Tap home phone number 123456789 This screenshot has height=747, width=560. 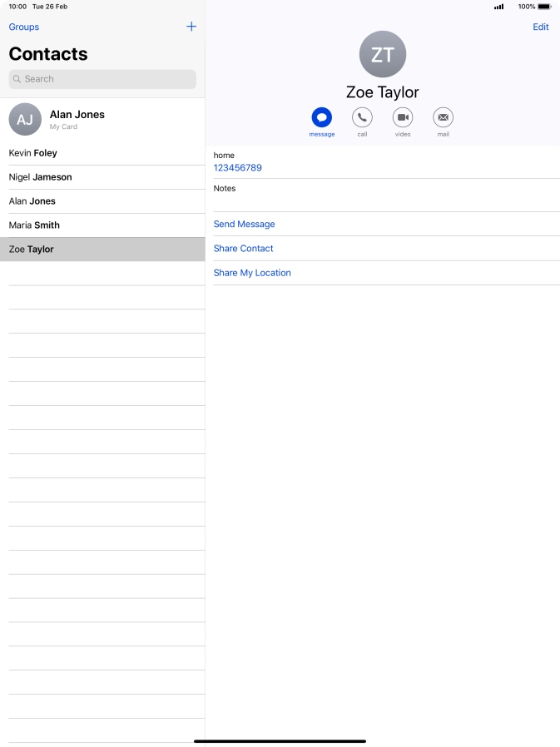click(x=238, y=168)
